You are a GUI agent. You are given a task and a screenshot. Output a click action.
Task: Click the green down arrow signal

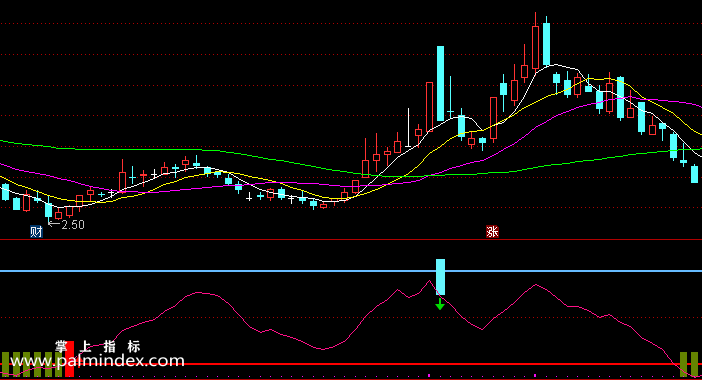point(440,304)
